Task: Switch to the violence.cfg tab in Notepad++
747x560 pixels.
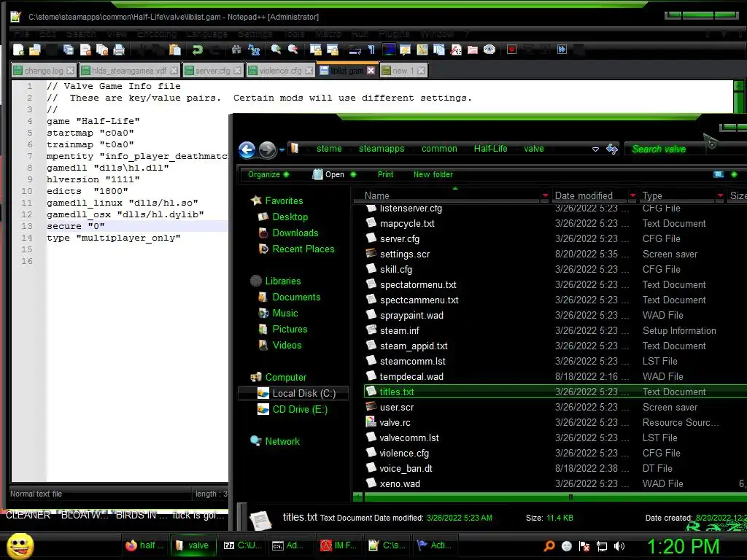Action: click(280, 71)
